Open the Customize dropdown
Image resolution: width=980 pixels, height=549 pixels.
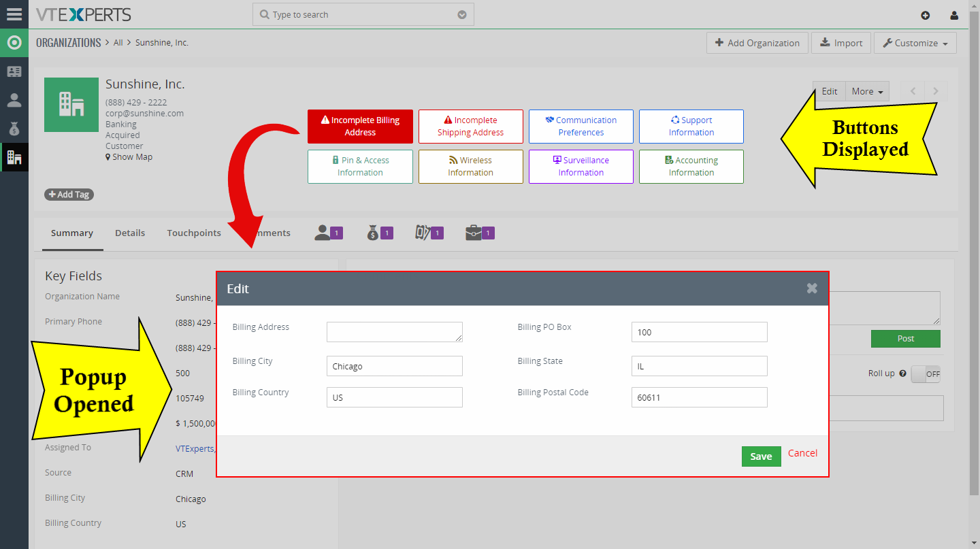pyautogui.click(x=915, y=43)
